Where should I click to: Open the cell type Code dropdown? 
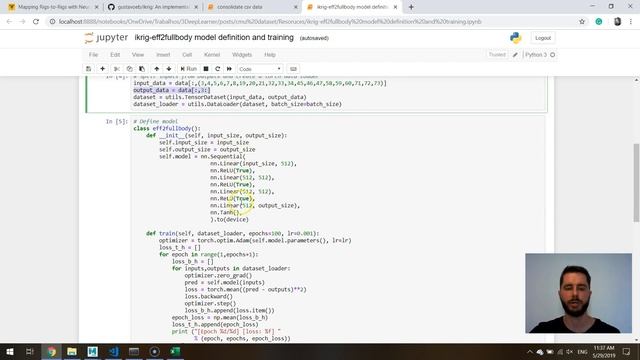pos(260,69)
